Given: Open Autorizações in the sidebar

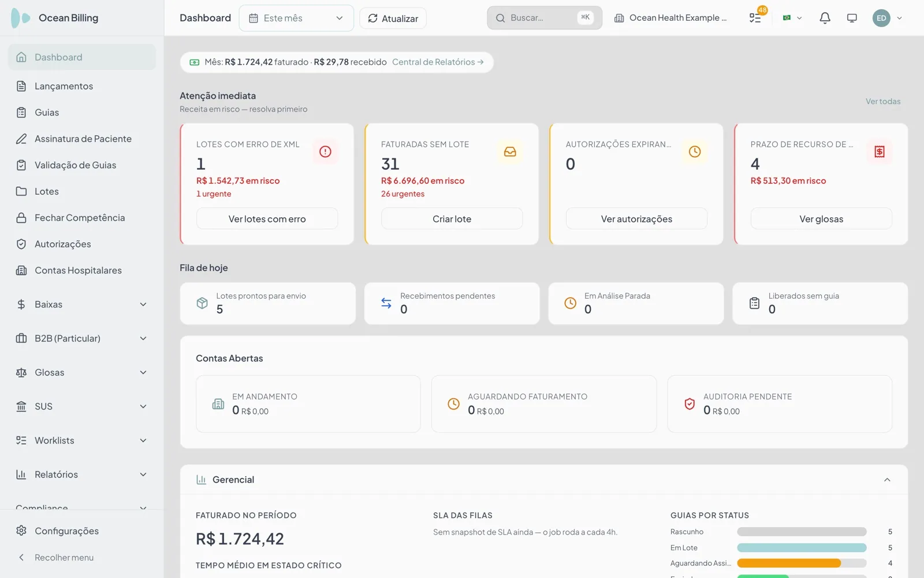Looking at the screenshot, I should pos(81,244).
